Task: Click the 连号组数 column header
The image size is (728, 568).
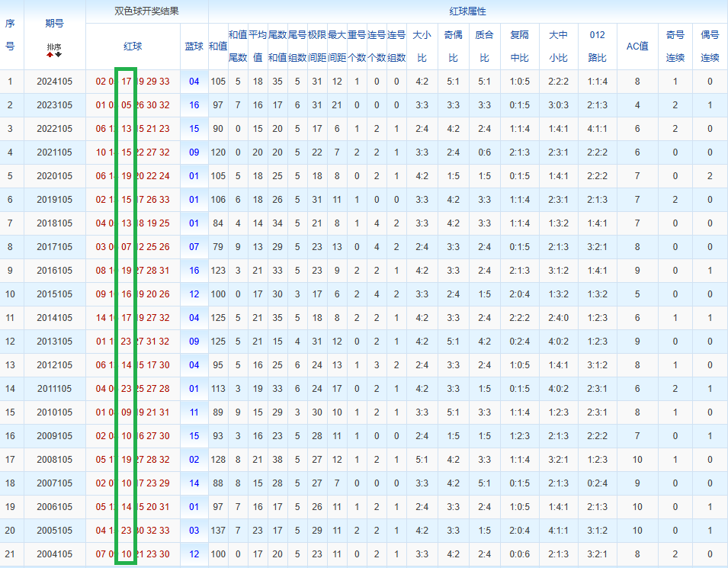Action: point(396,46)
